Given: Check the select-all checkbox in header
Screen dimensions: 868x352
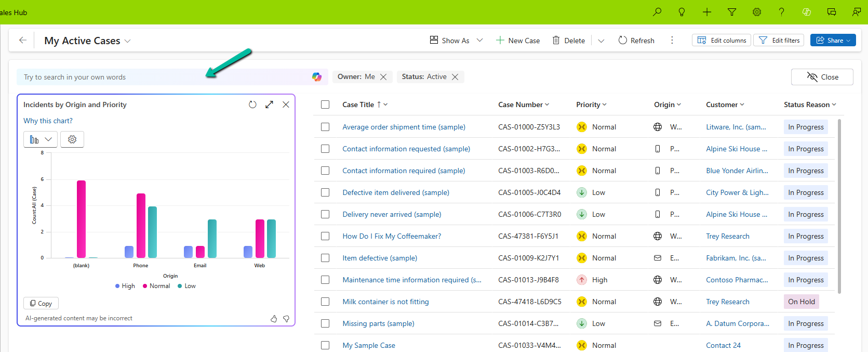Looking at the screenshot, I should [x=325, y=105].
